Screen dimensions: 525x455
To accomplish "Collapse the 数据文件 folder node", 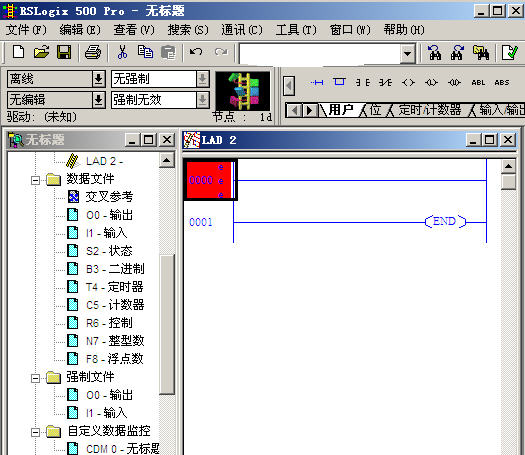I will [x=35, y=180].
